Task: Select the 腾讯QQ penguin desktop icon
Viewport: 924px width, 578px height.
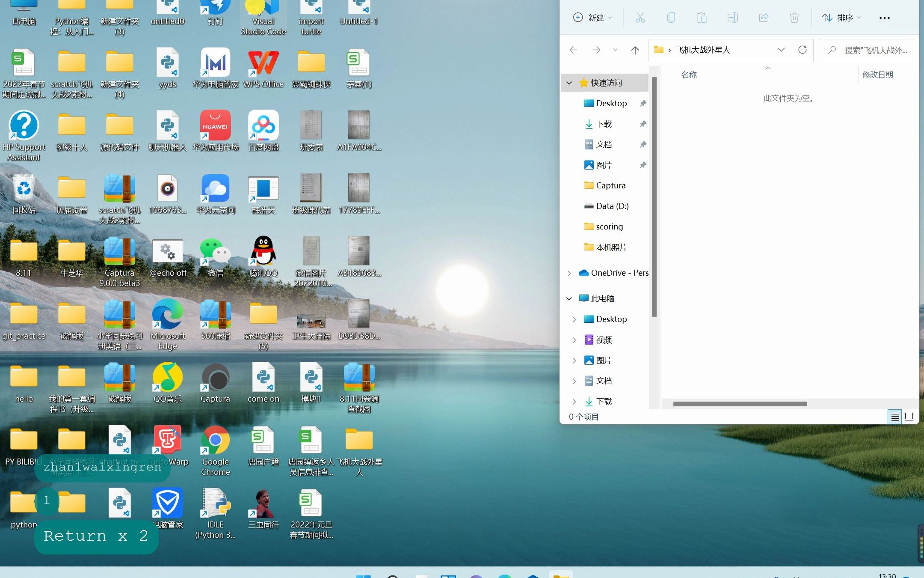Action: [263, 251]
